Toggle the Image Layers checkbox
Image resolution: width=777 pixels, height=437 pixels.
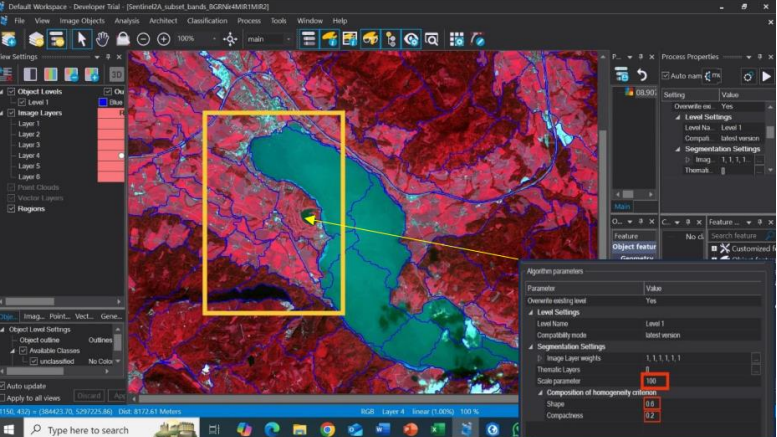pyautogui.click(x=11, y=113)
